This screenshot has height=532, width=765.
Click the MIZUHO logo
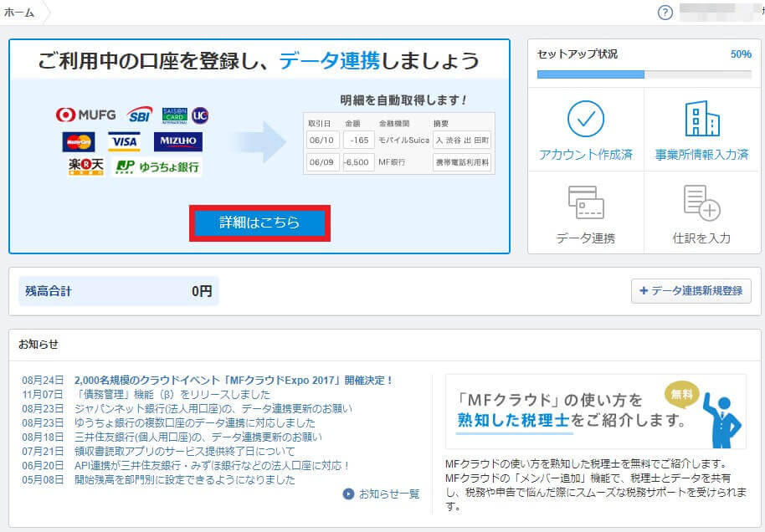pos(178,141)
